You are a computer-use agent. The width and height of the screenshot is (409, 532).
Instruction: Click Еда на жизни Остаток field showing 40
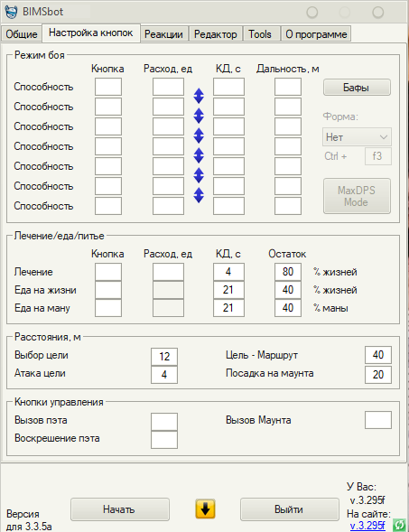pyautogui.click(x=288, y=290)
